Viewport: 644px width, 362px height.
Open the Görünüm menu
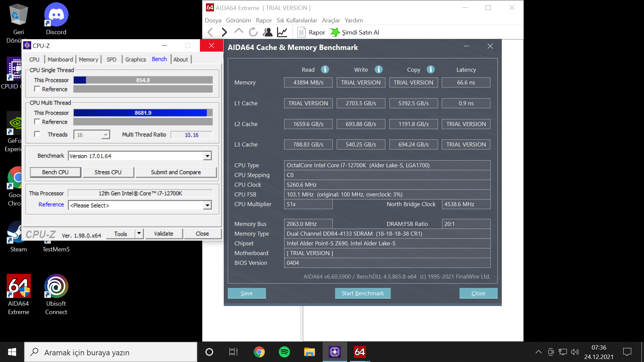coord(238,20)
